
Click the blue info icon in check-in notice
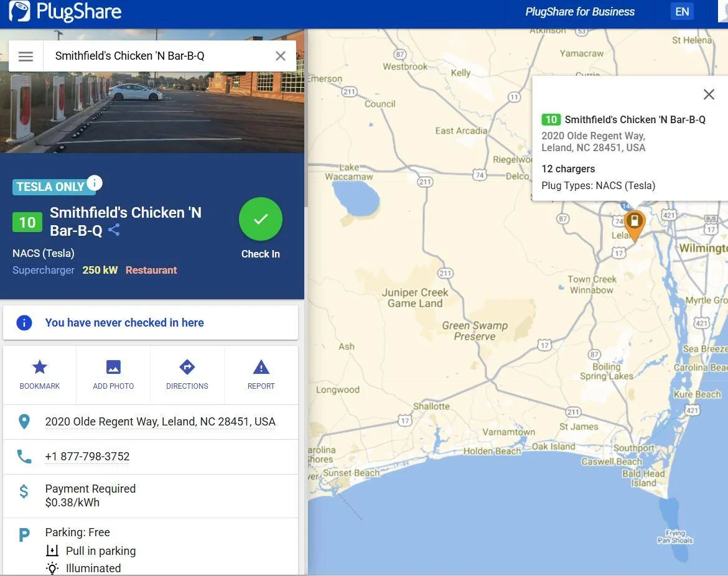[24, 323]
